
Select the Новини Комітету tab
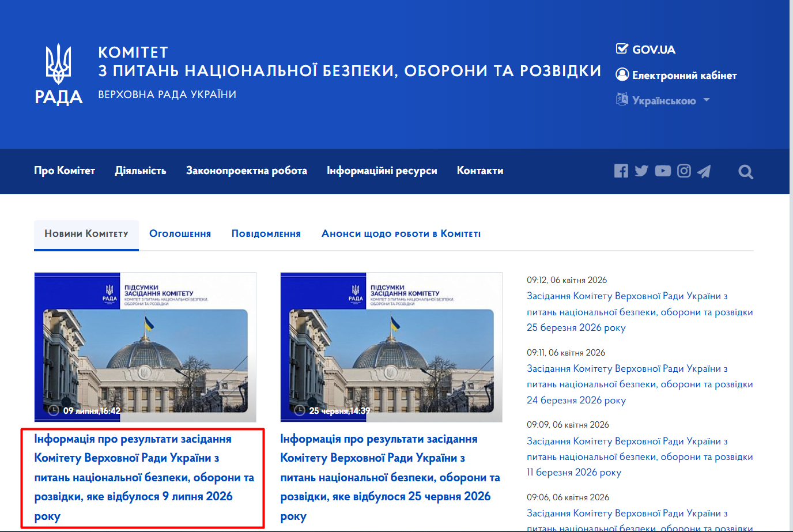[86, 234]
